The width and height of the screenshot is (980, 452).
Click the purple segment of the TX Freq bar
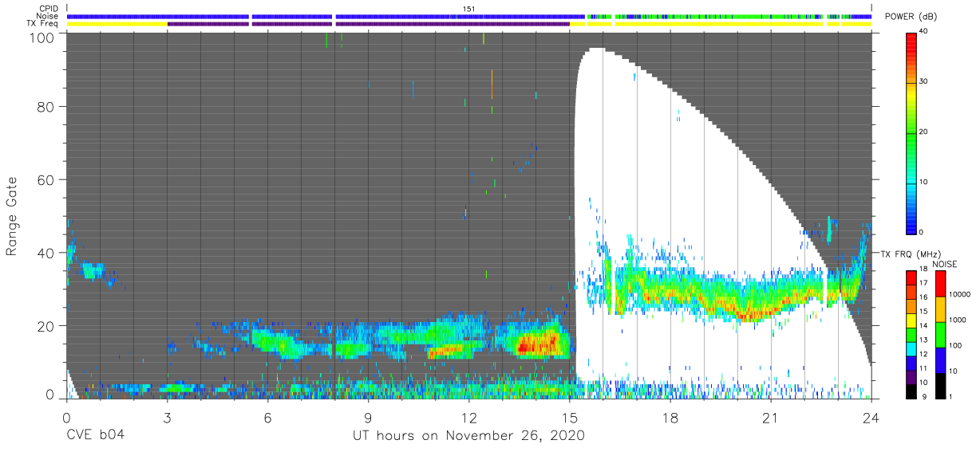[x=368, y=24]
